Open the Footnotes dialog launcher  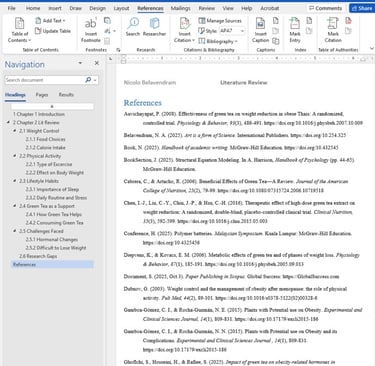coord(118,50)
